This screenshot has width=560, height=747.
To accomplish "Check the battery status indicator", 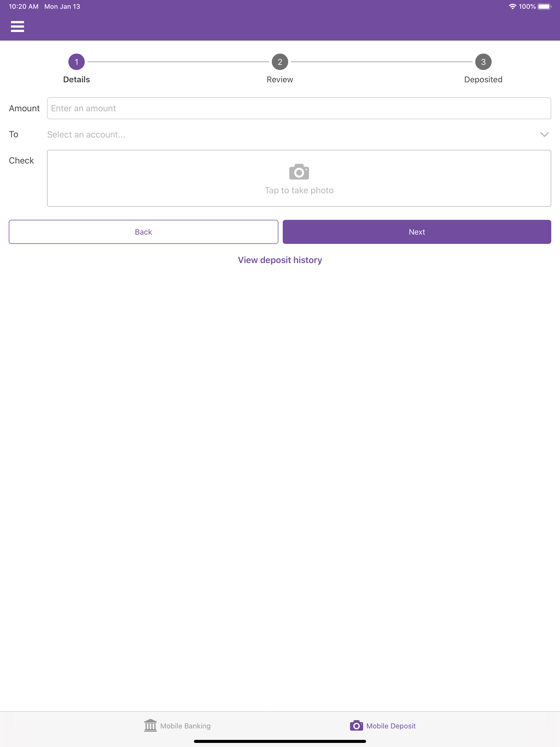I will tap(544, 6).
